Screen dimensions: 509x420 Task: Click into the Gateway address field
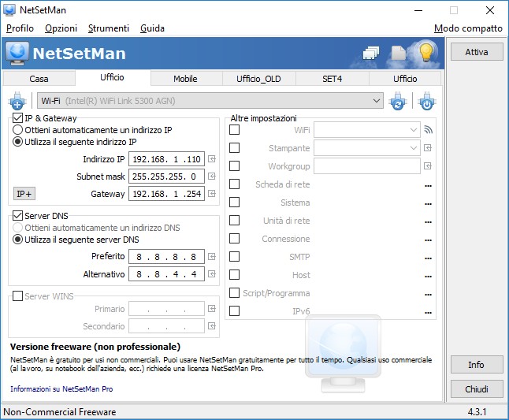166,194
